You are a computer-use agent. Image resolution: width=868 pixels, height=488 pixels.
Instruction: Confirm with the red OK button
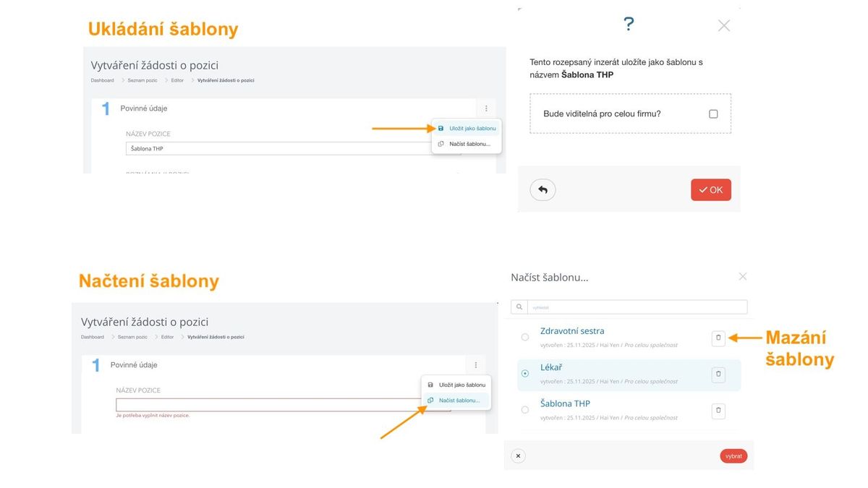click(710, 190)
